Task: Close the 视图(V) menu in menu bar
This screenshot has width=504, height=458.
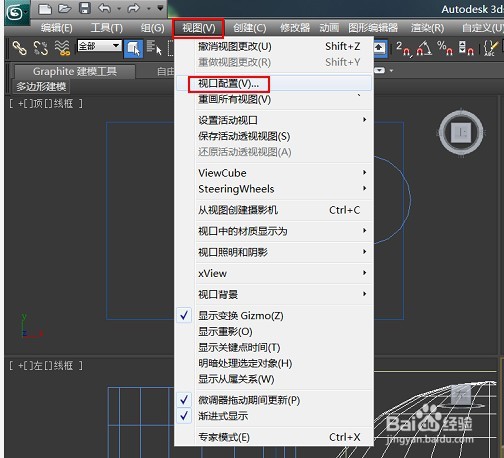Action: [x=198, y=28]
